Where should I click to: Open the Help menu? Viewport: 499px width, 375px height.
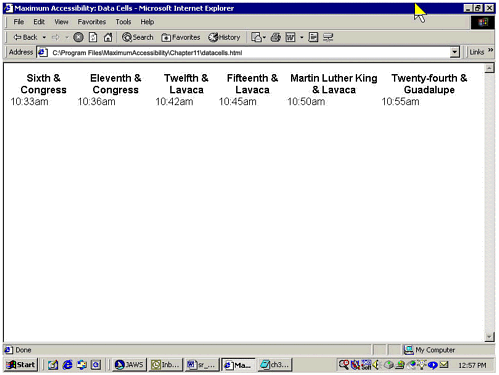(147, 22)
